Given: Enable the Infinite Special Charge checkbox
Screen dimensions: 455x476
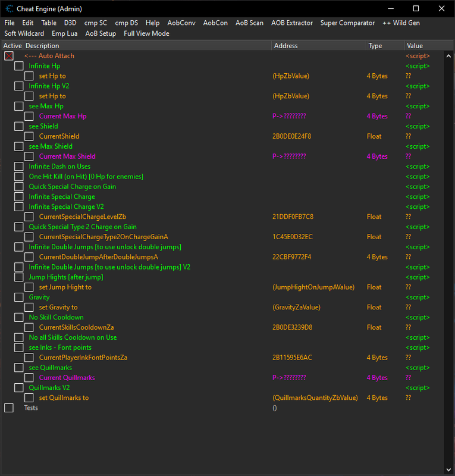Looking at the screenshot, I should pos(19,196).
